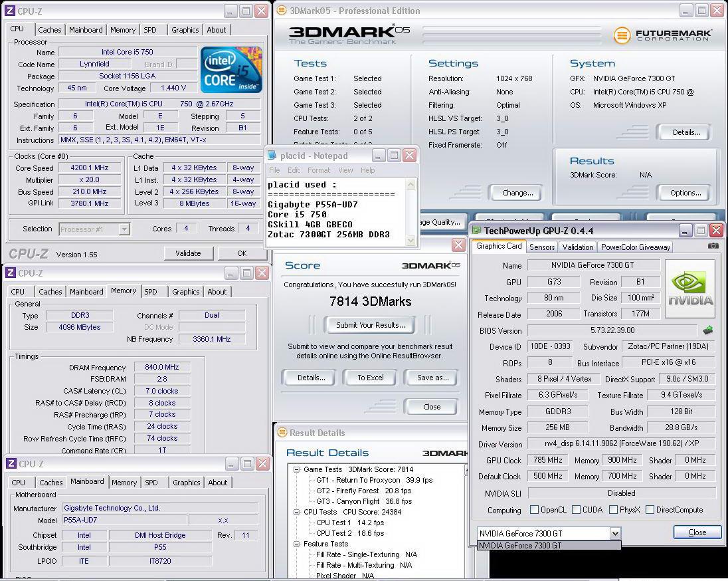Open the SPD tab in top CPU-Z window
This screenshot has width=728, height=581.
[x=150, y=30]
